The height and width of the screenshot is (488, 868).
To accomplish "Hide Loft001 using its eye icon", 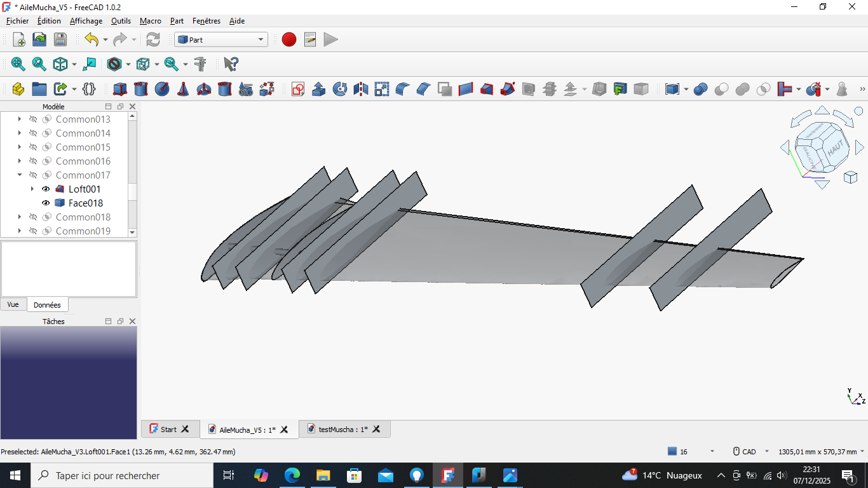I will point(46,189).
